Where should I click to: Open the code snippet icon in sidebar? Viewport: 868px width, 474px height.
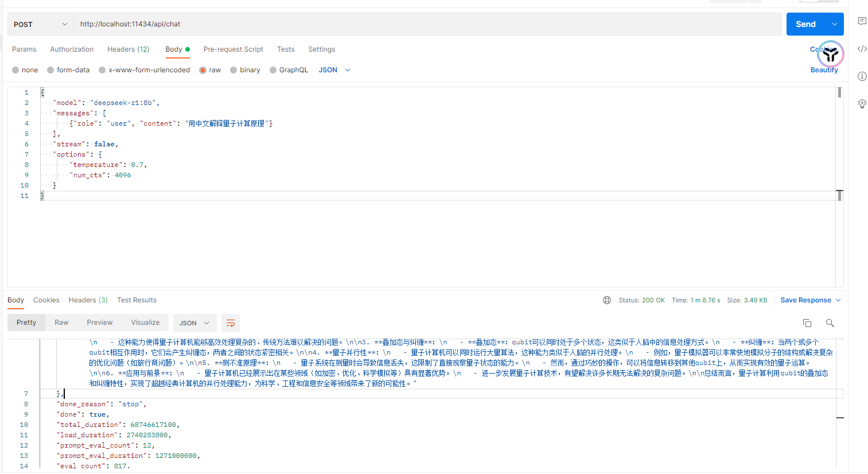(862, 49)
